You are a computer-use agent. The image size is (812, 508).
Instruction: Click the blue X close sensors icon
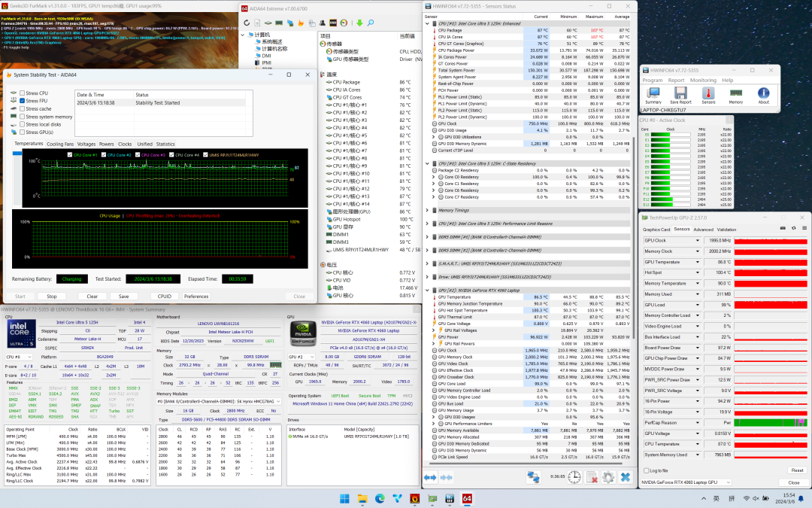tap(626, 477)
